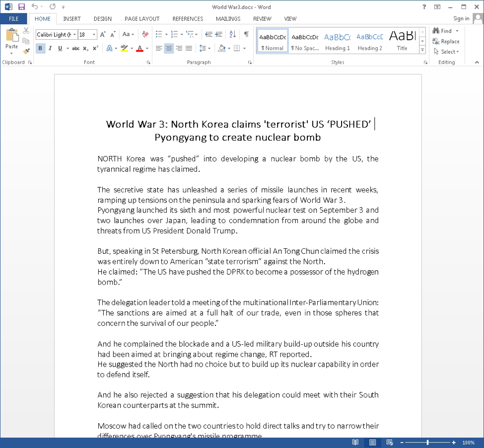Image resolution: width=484 pixels, height=448 pixels.
Task: Show or hide paragraph marks
Action: (246, 34)
